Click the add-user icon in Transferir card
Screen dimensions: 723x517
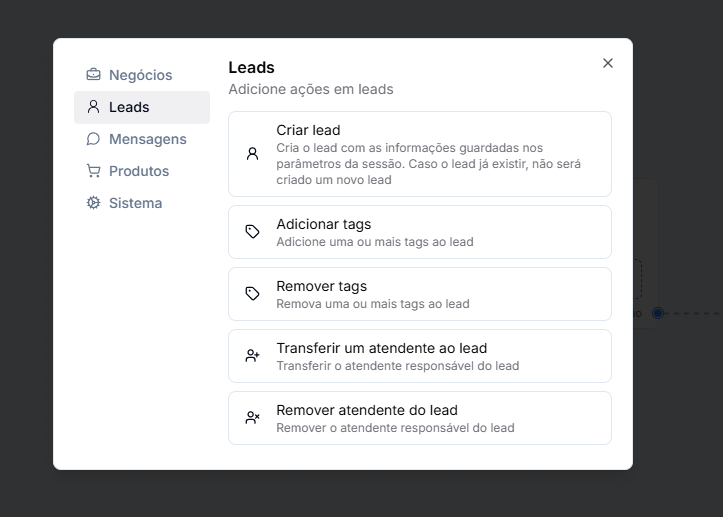tap(252, 356)
